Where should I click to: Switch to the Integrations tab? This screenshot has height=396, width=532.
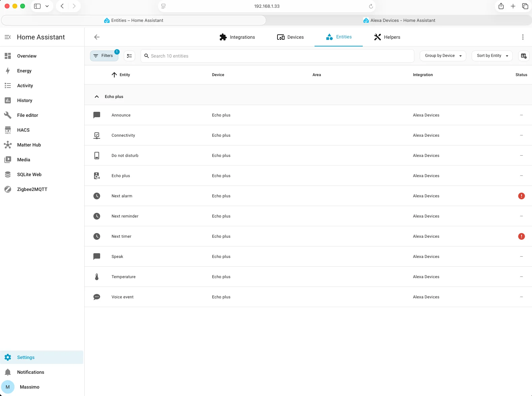(237, 37)
